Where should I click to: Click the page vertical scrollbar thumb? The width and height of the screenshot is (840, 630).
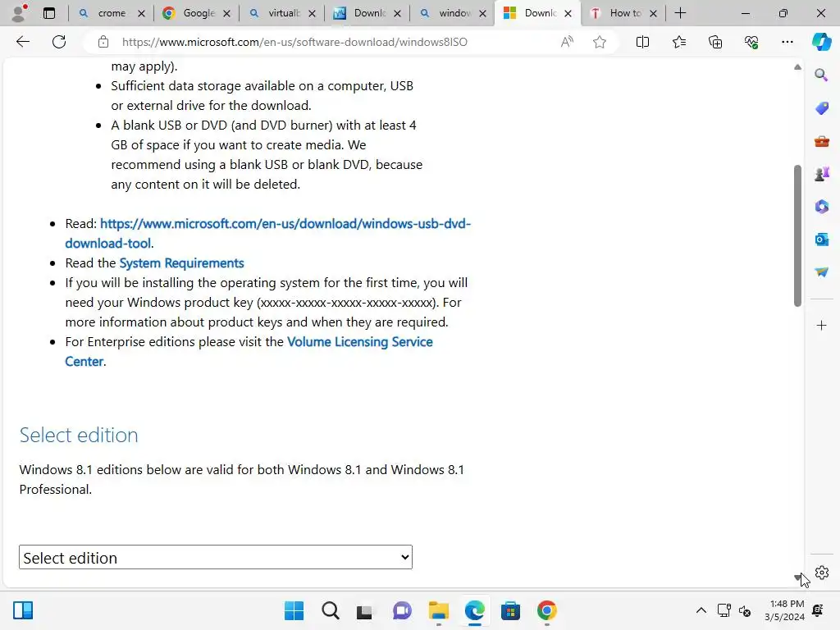pyautogui.click(x=797, y=235)
